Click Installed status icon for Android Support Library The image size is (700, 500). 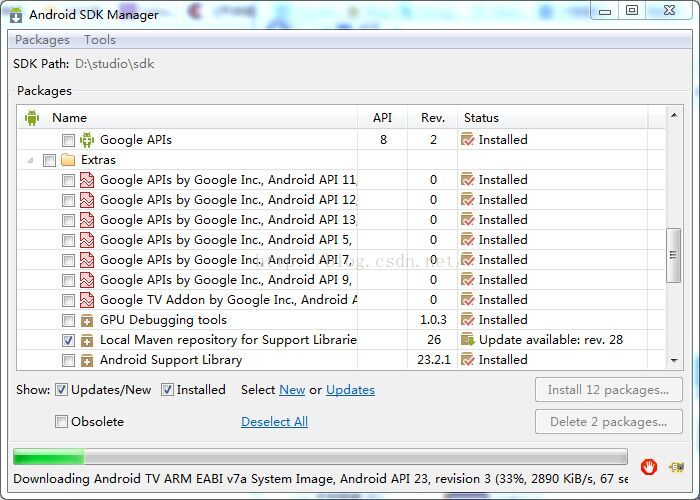(x=467, y=359)
